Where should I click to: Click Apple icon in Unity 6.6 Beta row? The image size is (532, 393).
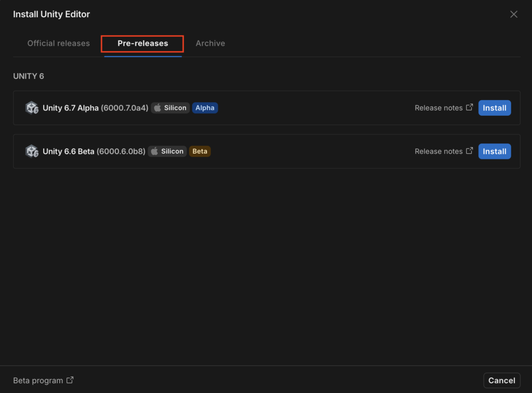(154, 151)
